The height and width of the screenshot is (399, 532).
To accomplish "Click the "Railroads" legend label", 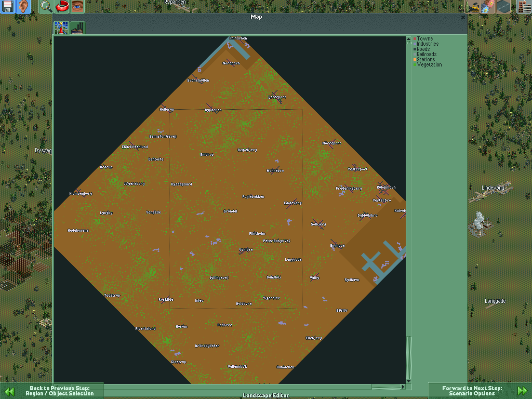I will point(427,54).
